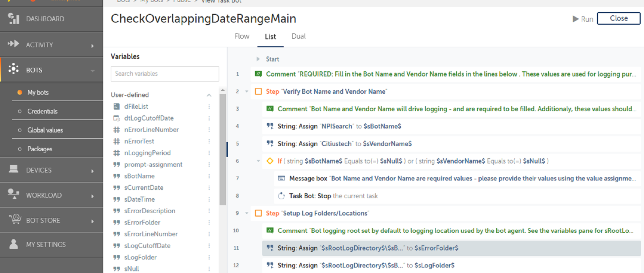Collapse the If block on line 6
This screenshot has width=644, height=273.
[258, 161]
